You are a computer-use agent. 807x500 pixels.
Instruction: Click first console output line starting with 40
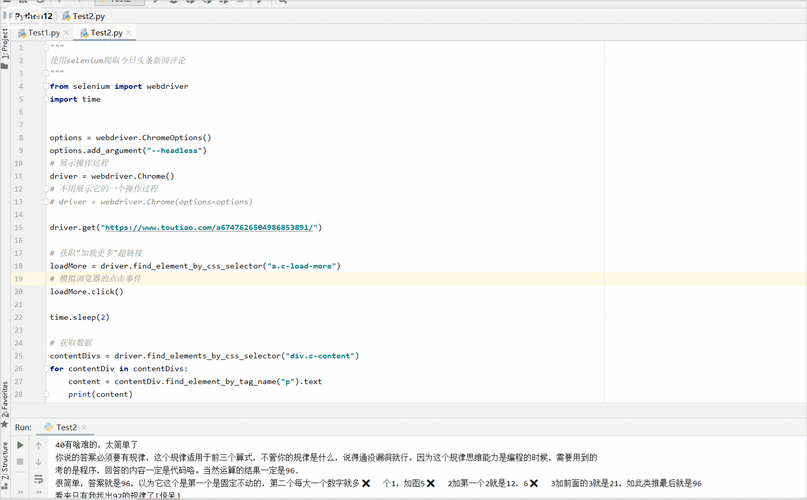click(x=96, y=445)
